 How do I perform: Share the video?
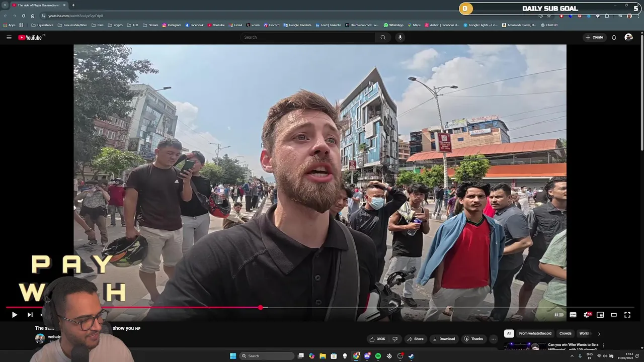pyautogui.click(x=415, y=339)
